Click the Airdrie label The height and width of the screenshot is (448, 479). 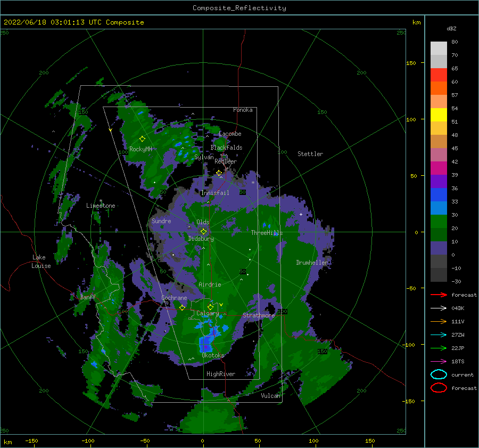pos(210,284)
